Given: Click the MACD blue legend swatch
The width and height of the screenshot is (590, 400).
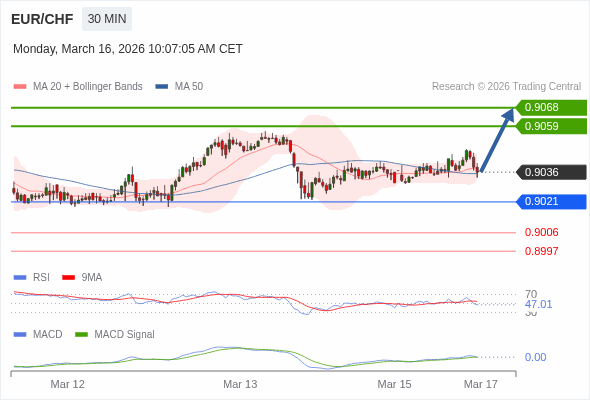Looking at the screenshot, I should pos(20,335).
